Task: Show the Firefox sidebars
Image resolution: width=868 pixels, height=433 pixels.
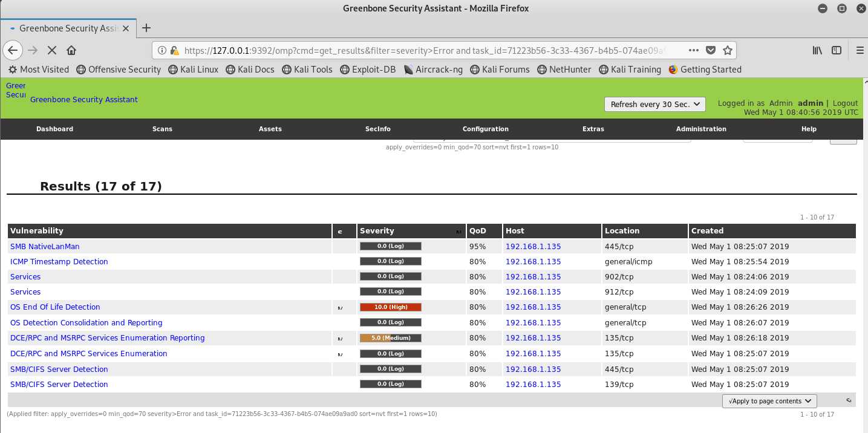Action: tap(837, 50)
